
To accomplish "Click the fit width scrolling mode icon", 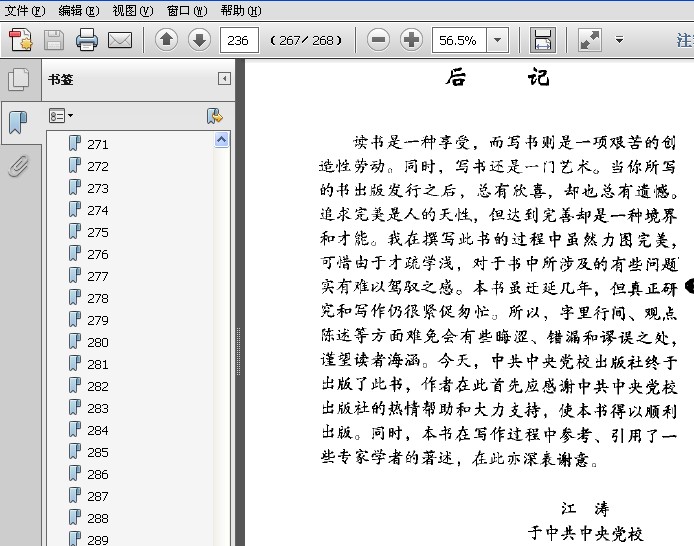I will tap(543, 40).
